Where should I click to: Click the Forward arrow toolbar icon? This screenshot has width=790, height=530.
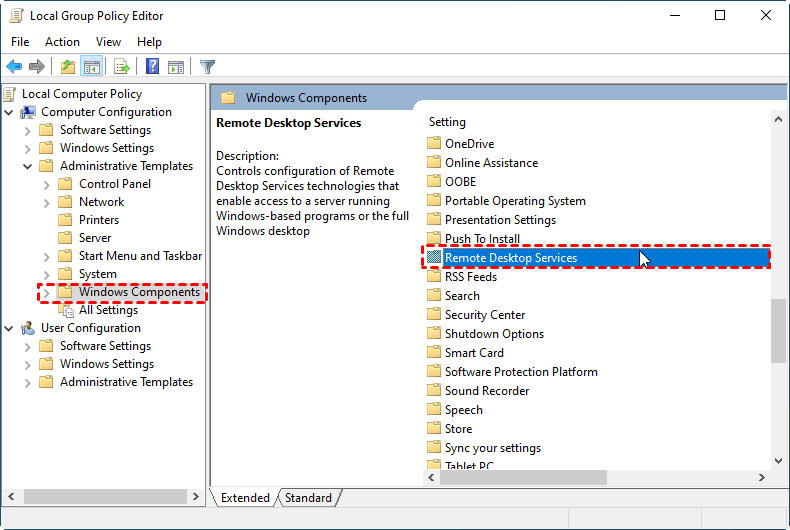pos(37,67)
